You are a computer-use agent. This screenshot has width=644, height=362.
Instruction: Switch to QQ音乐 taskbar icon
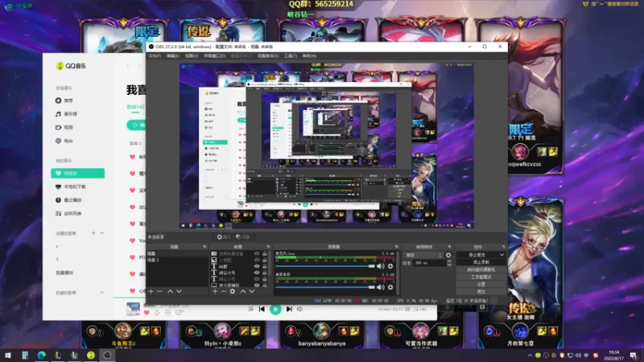pyautogui.click(x=91, y=355)
